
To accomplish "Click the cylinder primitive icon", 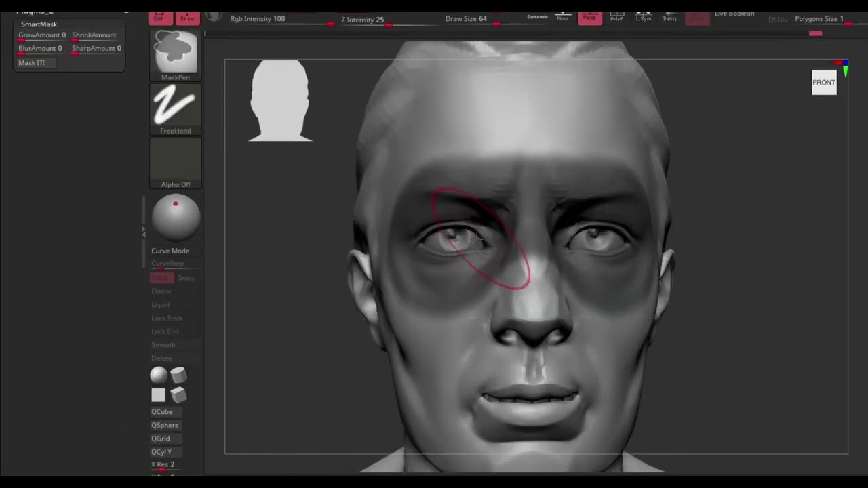I will pyautogui.click(x=178, y=375).
